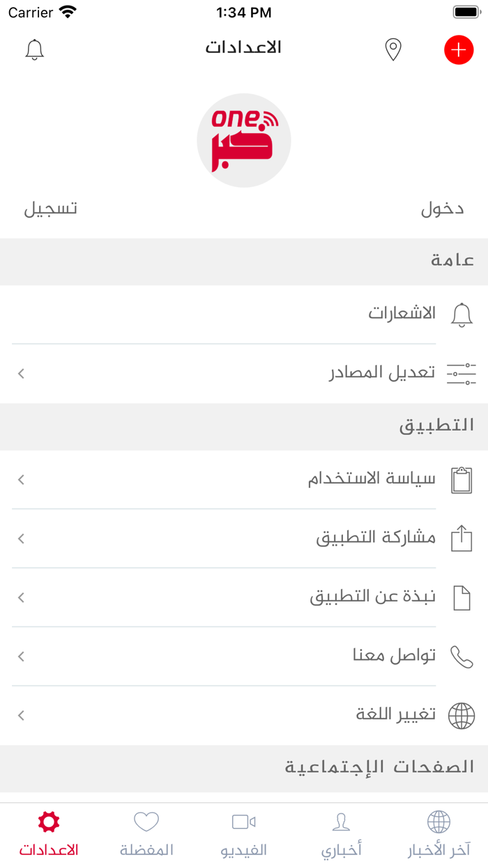488x868 pixels.
Task: Tap the phone icon beside تواصل معنا
Action: 460,656
